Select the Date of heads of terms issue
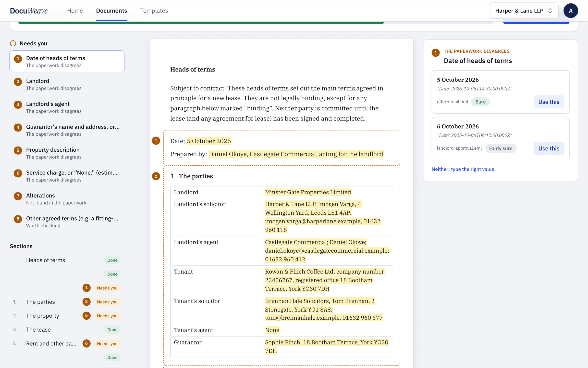The width and height of the screenshot is (588, 368). [x=67, y=61]
